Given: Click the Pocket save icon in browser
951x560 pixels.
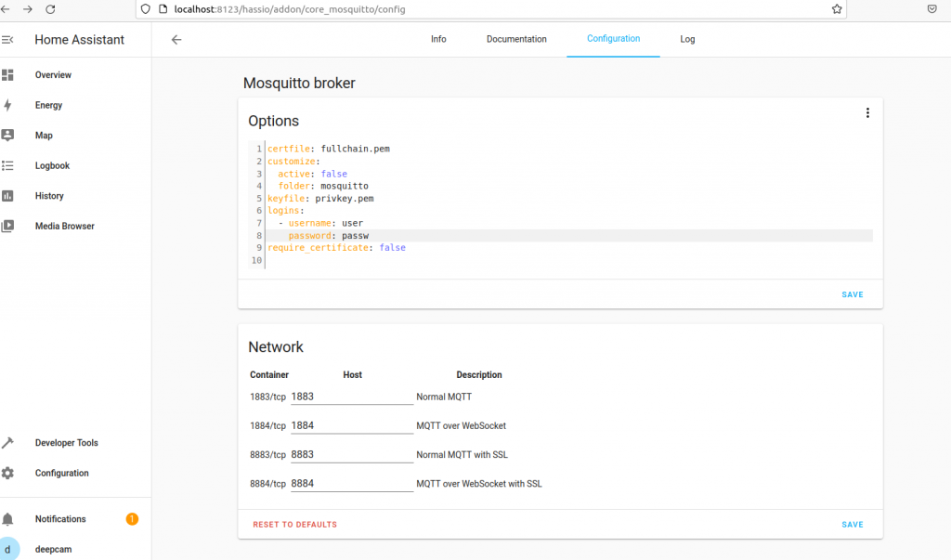Looking at the screenshot, I should point(932,9).
